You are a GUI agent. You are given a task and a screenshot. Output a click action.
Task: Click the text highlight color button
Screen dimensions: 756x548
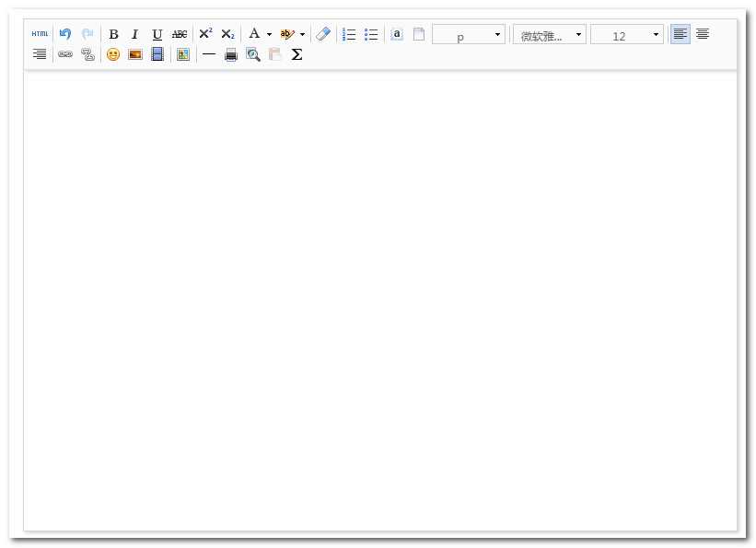click(287, 34)
